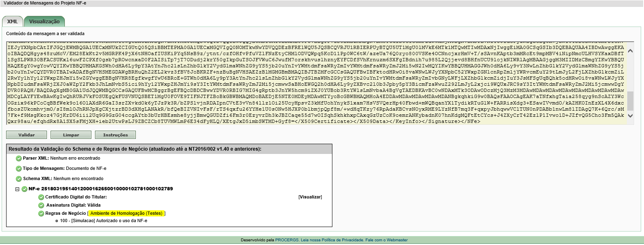This screenshot has width=644, height=245.
Task: Click the Validar button
Action: click(27, 135)
